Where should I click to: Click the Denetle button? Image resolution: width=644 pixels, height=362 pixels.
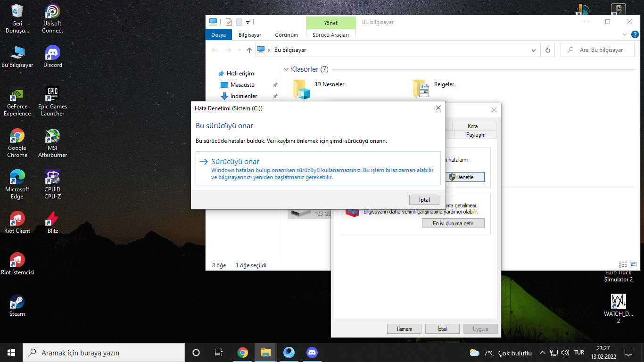[x=465, y=177]
